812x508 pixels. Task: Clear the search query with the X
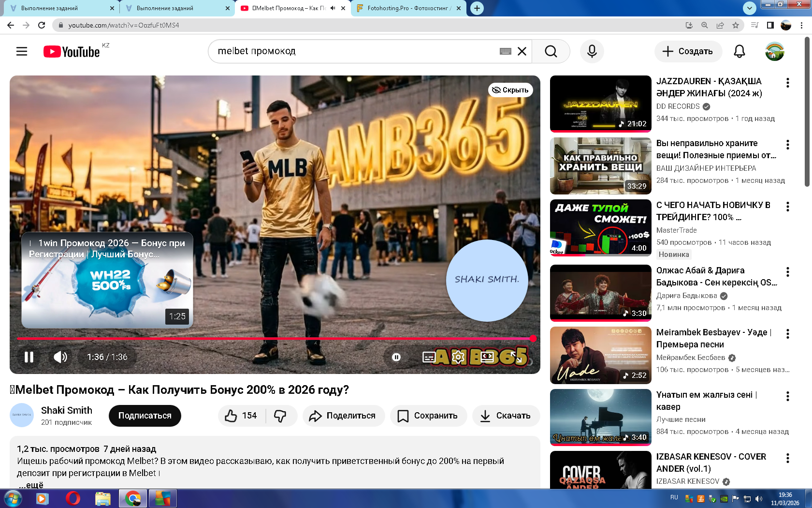(522, 51)
